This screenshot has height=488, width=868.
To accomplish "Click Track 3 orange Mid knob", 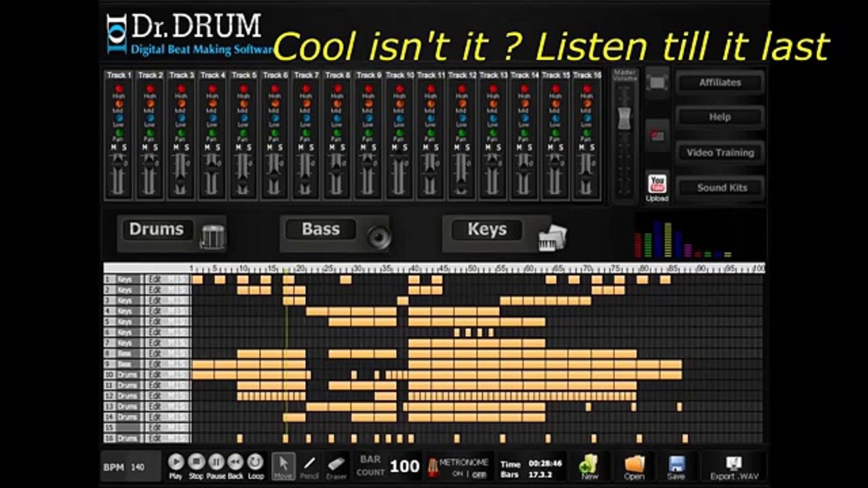I will 181,104.
